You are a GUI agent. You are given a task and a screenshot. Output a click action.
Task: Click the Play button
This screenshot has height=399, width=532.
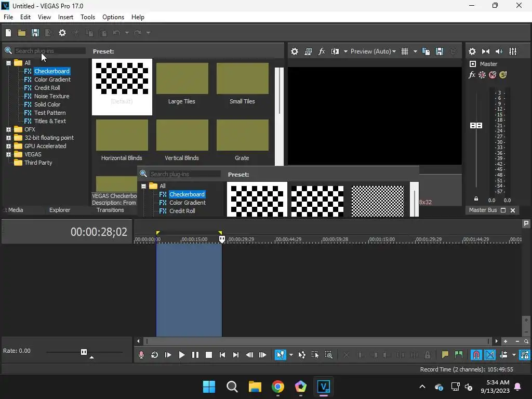[x=181, y=355]
